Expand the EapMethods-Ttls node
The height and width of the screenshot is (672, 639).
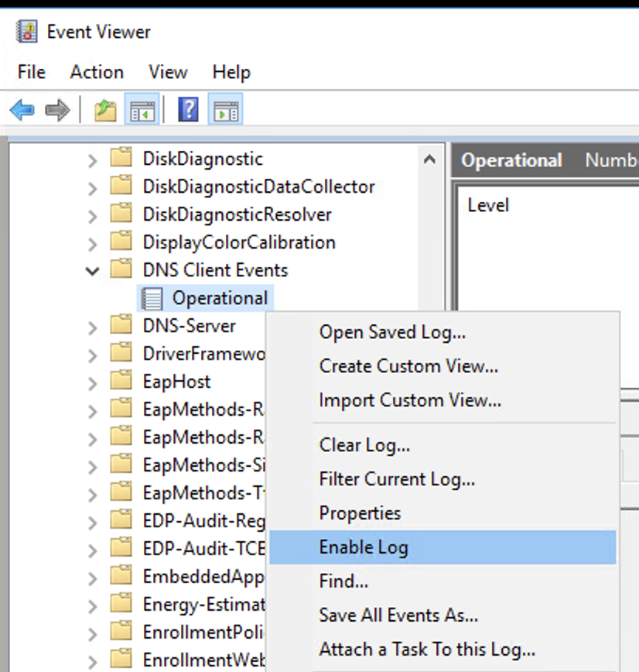pyautogui.click(x=92, y=495)
